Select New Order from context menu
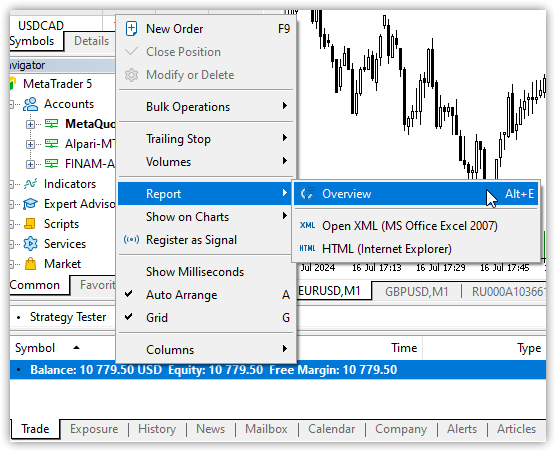 point(206,29)
